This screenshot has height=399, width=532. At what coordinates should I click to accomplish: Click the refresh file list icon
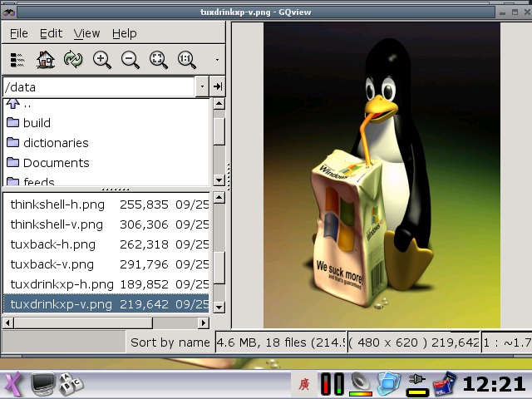point(73,60)
